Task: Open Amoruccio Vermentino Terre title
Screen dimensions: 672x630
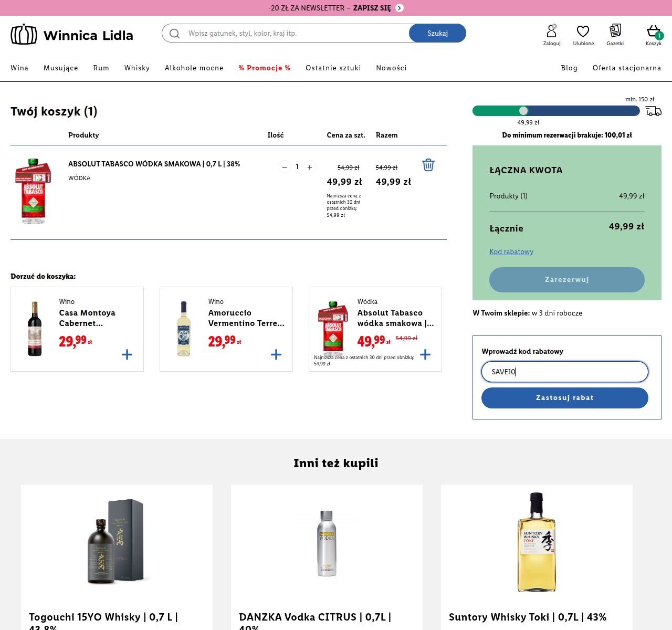Action: click(x=246, y=318)
